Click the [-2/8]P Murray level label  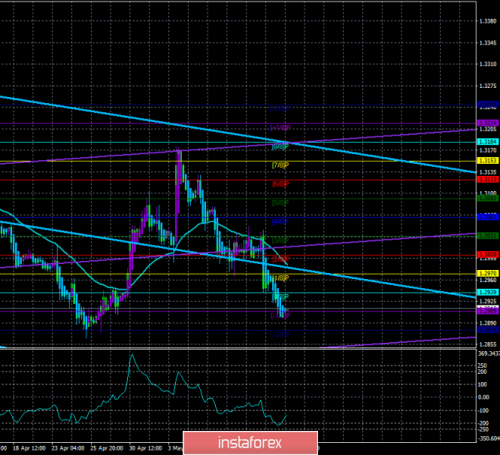coord(280,334)
